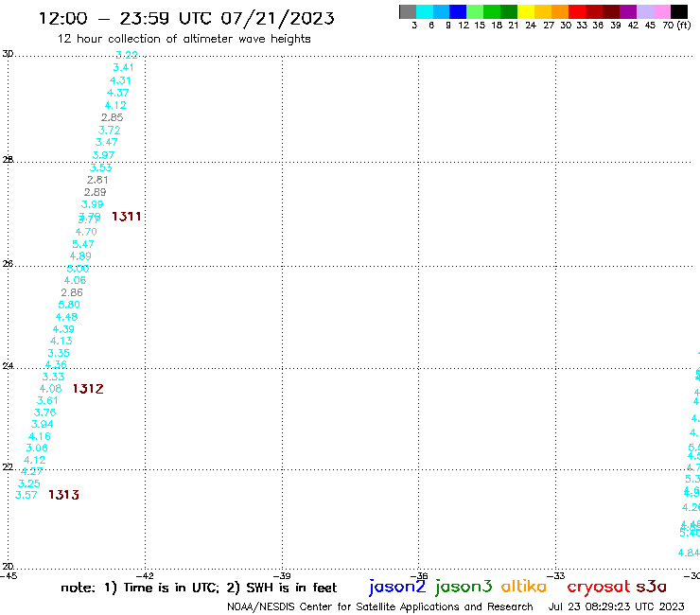Click the jason2 satellite legend label
This screenshot has width=700, height=615.
point(397,587)
